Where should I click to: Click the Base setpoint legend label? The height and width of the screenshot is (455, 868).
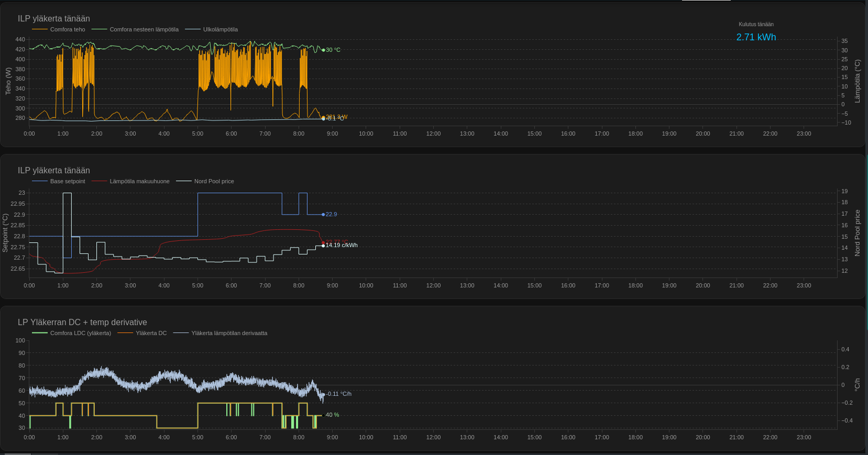point(67,181)
